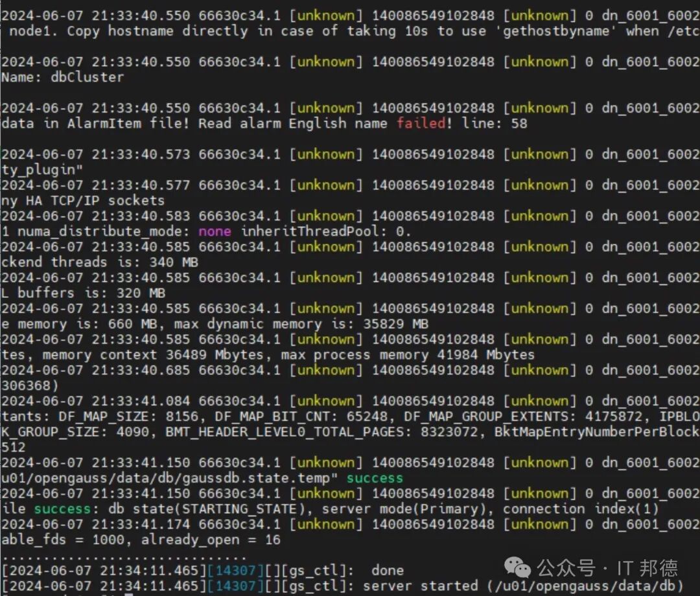Click "numa_distribute_mode:" label

(x=104, y=231)
